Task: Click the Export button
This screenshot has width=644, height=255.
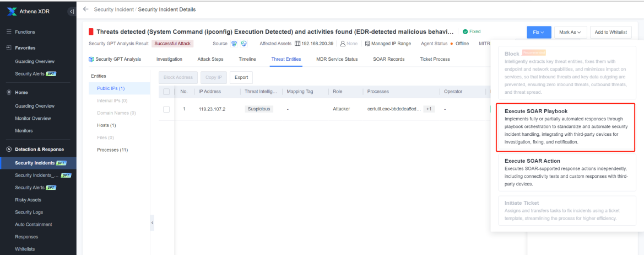Action: pos(241,77)
